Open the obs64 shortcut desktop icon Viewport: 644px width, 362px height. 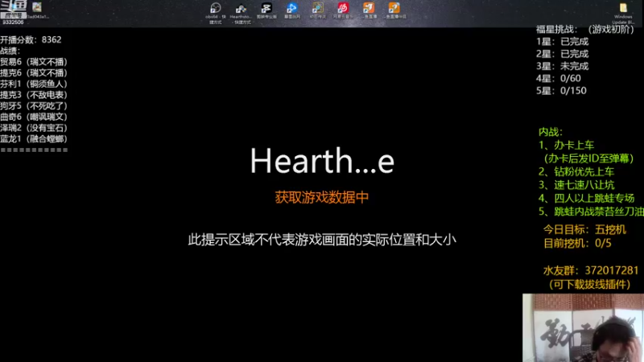click(x=215, y=13)
